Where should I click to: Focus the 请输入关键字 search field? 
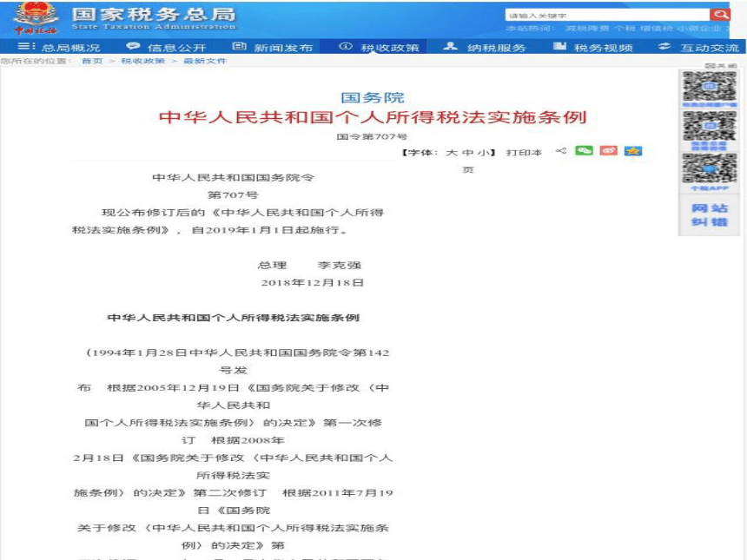pos(607,16)
